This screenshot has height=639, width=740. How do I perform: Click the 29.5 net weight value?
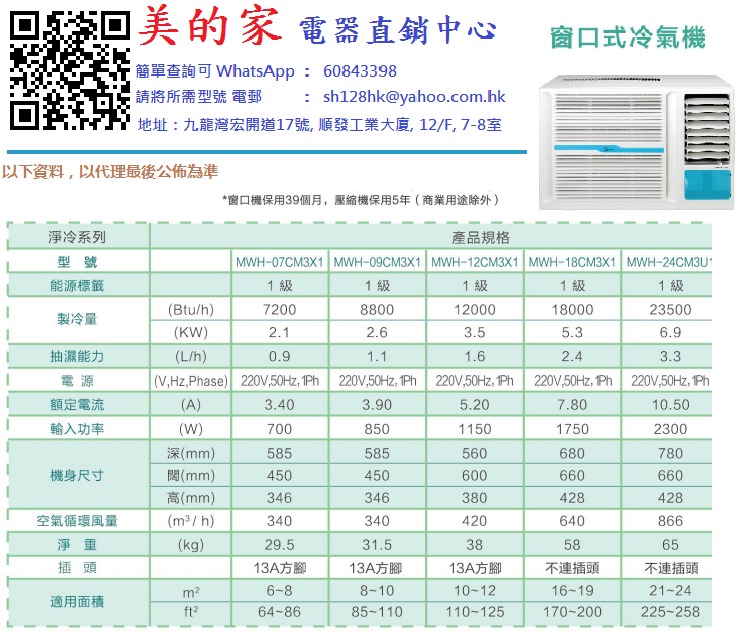(x=279, y=545)
